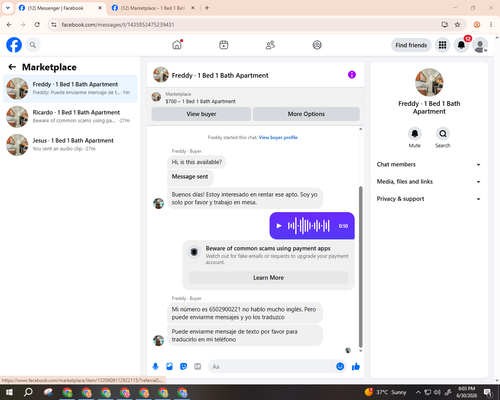This screenshot has height=400, width=500.
Task: Click the address bar with facebook.com/messages URL
Action: coord(247,25)
